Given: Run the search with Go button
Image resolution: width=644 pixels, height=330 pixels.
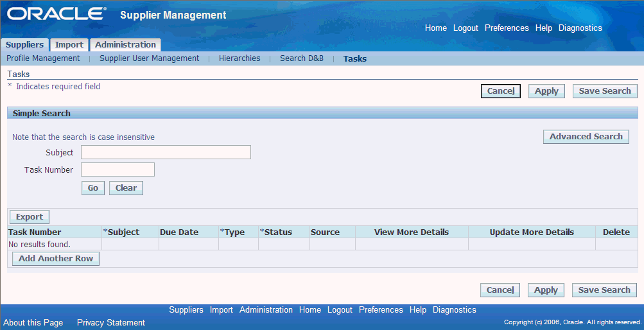Looking at the screenshot, I should click(93, 188).
